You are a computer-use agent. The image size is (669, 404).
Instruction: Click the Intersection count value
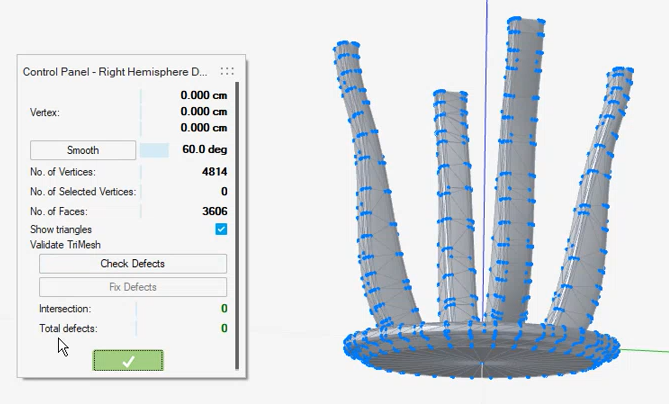(224, 309)
